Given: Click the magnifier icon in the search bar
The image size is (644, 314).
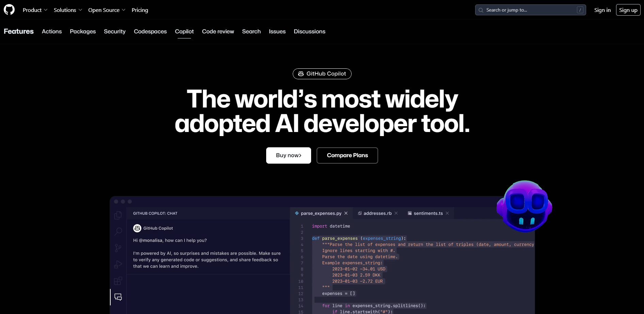Looking at the screenshot, I should [x=481, y=10].
